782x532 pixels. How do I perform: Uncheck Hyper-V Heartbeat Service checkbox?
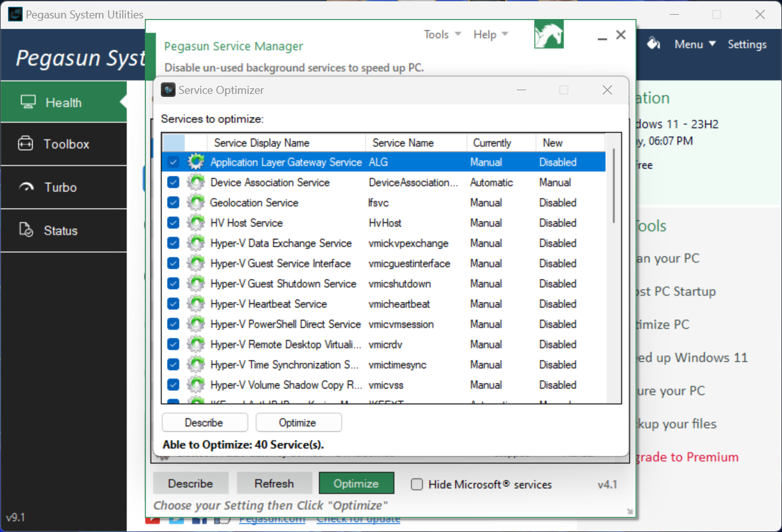coord(173,304)
